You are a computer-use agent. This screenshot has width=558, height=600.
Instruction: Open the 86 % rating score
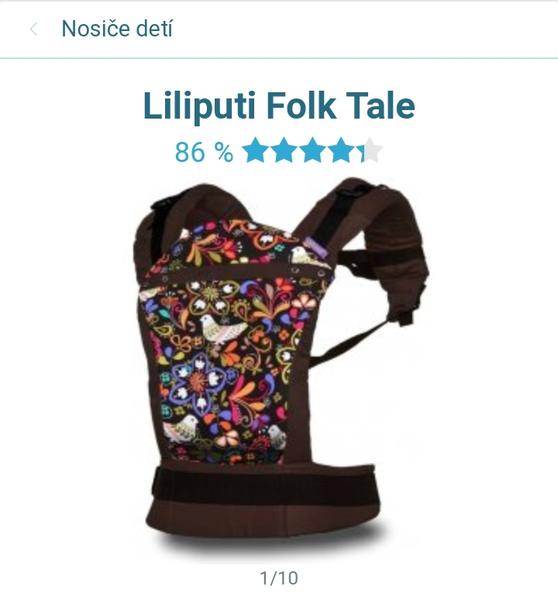pyautogui.click(x=204, y=152)
